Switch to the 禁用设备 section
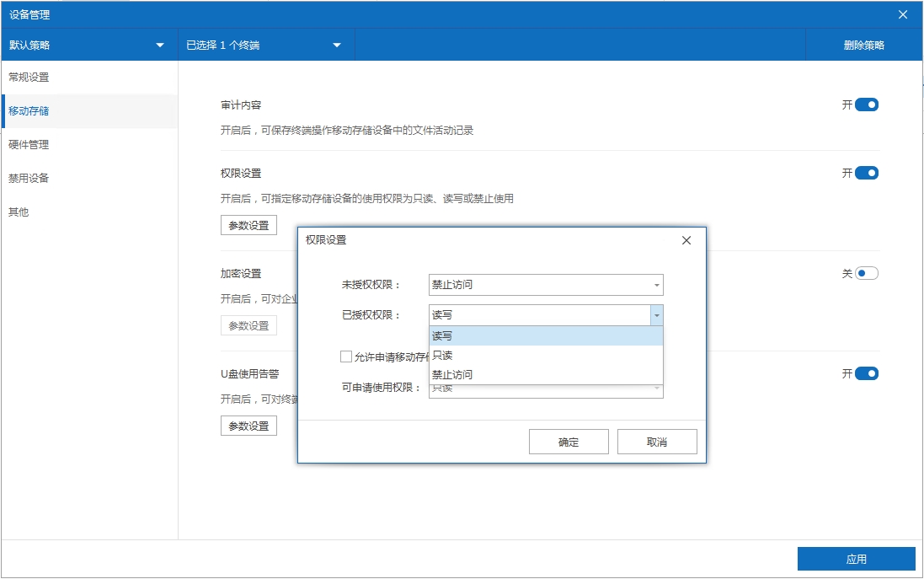 [28, 178]
